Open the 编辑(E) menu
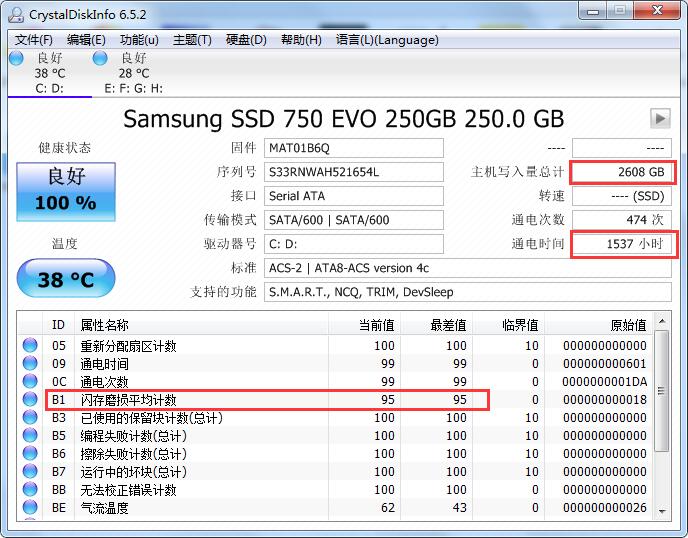Image resolution: width=688 pixels, height=538 pixels. pos(86,40)
